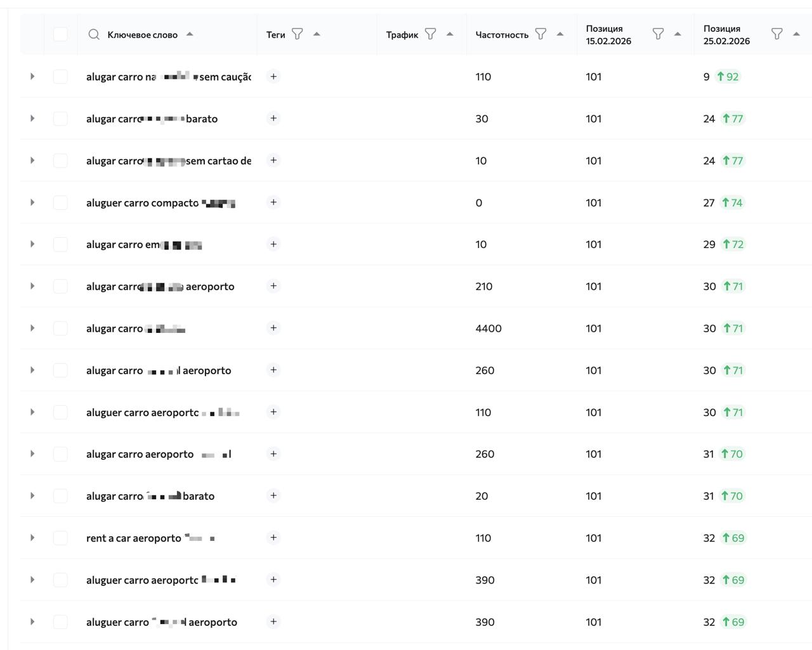Expand the 'rent a car aeroporto' row
This screenshot has width=812, height=650.
(32, 538)
